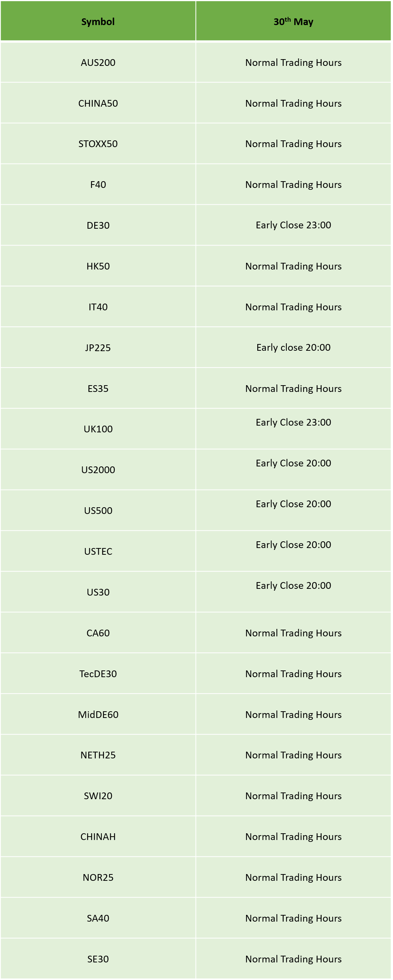Select the DE30 symbol cell
Screen dimensions: 393x980
(98, 225)
